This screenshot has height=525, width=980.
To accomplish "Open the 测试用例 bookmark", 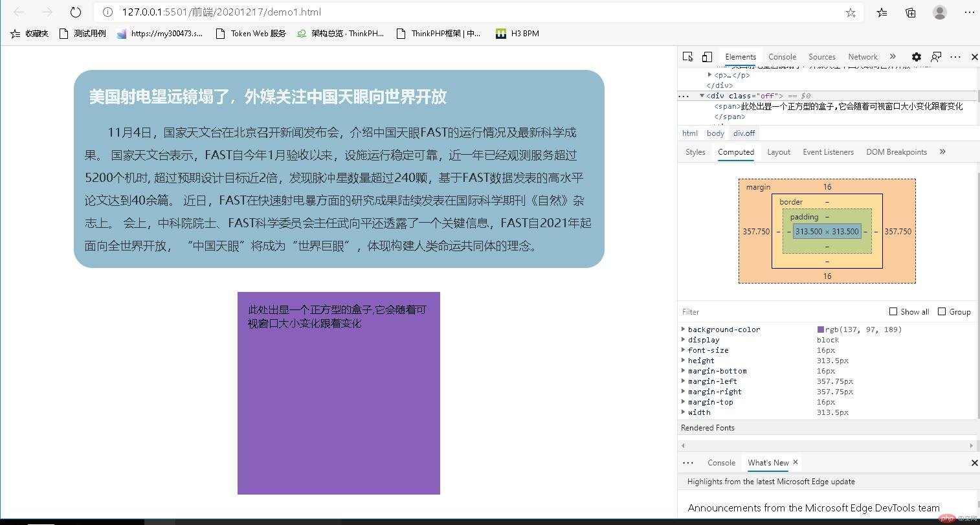I will 82,34.
